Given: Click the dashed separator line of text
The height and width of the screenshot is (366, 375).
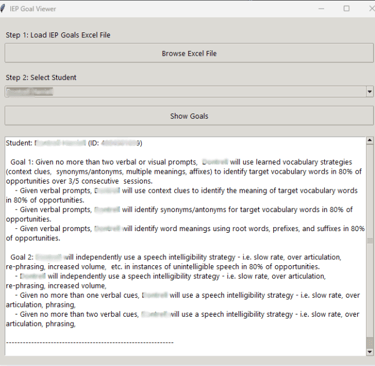Looking at the screenshot, I should 90,342.
